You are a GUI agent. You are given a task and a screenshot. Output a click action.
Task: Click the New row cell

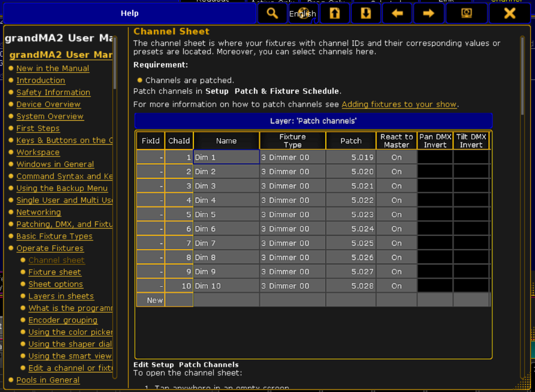pos(150,300)
